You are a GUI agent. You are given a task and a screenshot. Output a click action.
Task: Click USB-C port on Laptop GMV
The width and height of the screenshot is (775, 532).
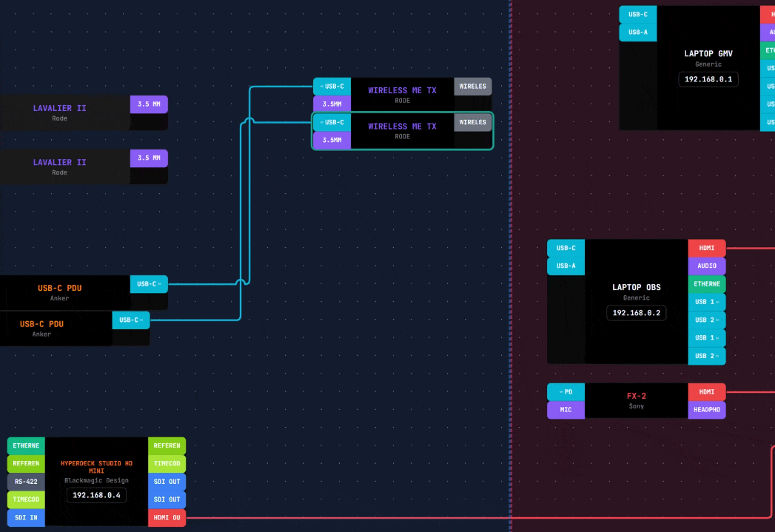coord(637,14)
